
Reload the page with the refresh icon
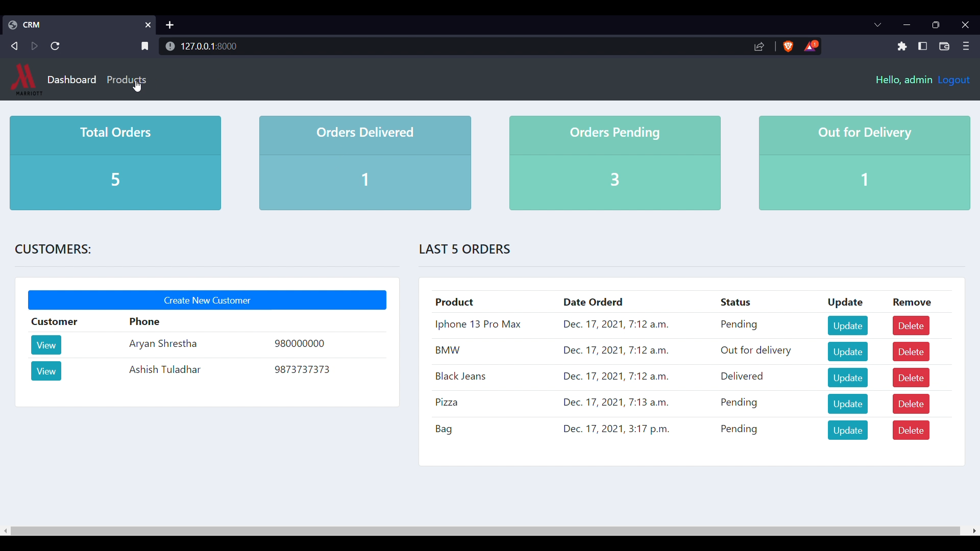[56, 46]
